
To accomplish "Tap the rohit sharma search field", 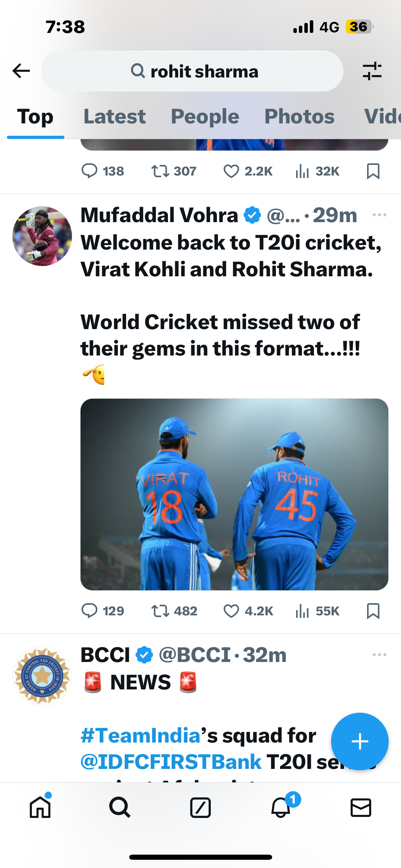I will 192,71.
